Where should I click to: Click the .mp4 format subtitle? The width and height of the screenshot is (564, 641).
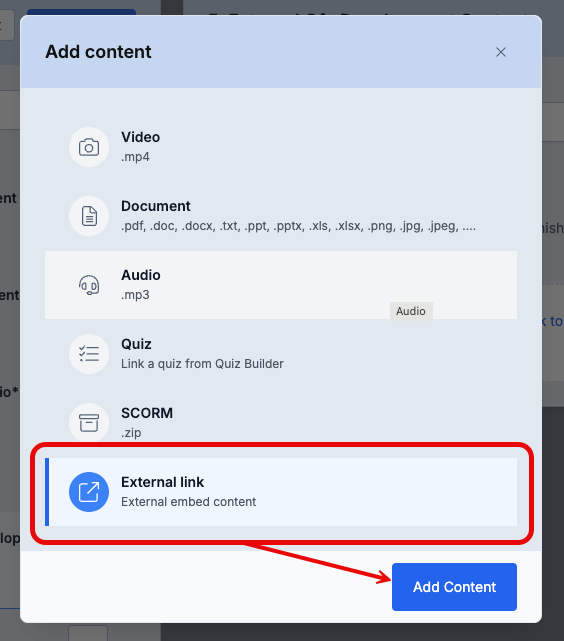[135, 157]
